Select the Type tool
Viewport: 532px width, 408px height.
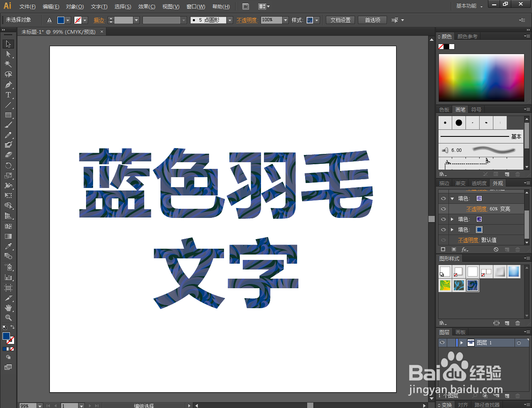pyautogui.click(x=9, y=95)
